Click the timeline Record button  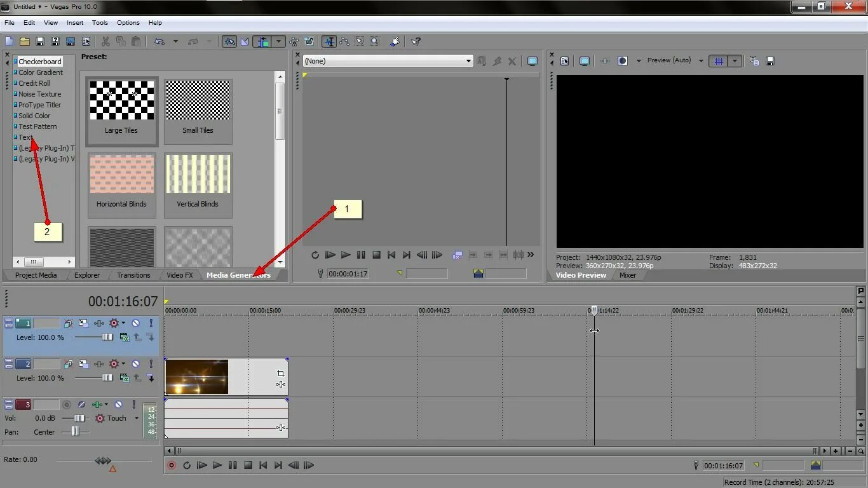171,465
